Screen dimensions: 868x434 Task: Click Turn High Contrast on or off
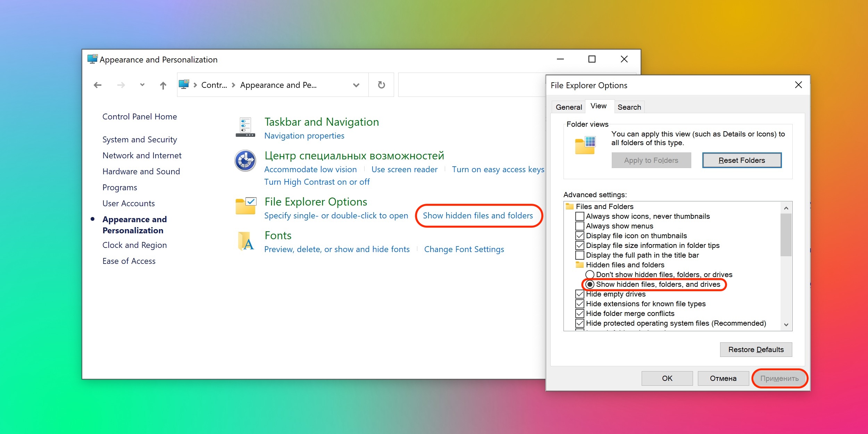coord(317,182)
